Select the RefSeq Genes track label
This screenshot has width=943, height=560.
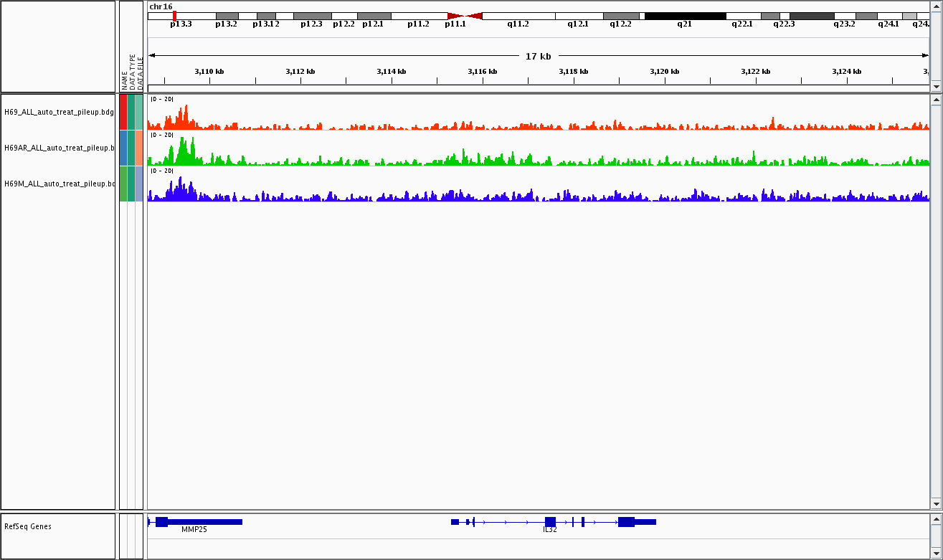(28, 526)
